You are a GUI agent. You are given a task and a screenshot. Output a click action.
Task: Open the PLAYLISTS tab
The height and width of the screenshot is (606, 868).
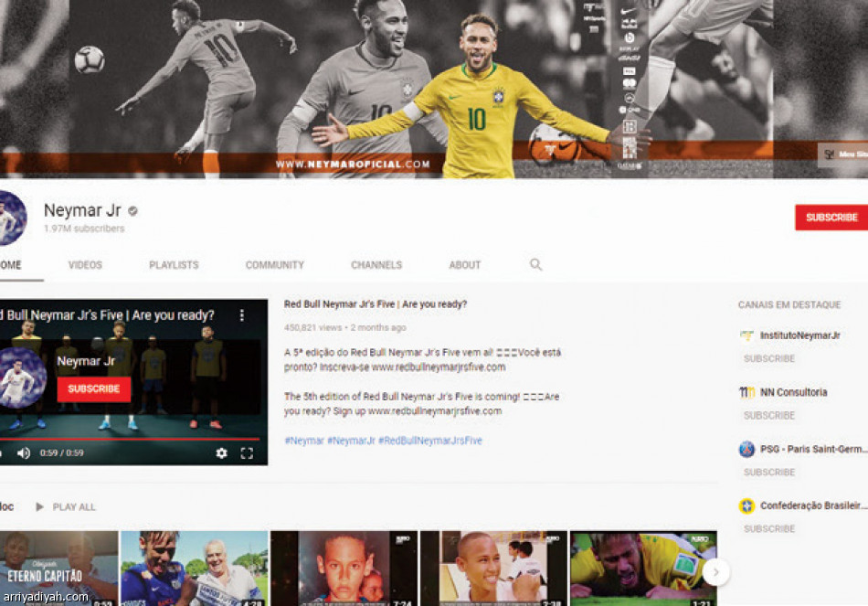[174, 265]
